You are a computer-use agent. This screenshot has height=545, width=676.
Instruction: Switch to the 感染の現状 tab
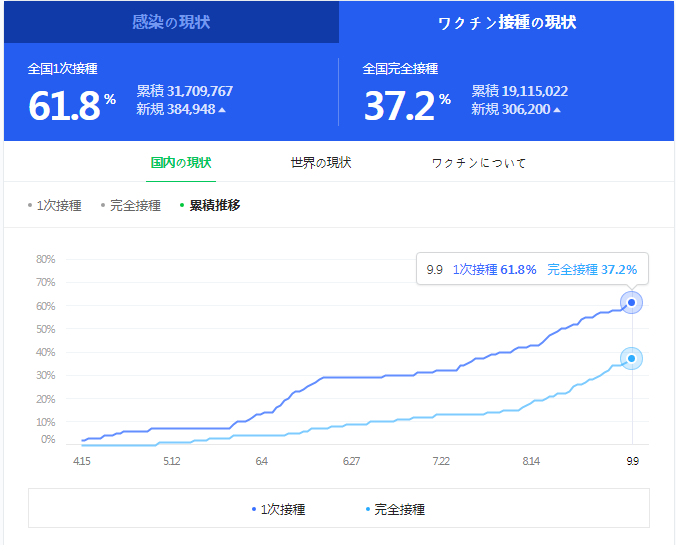pos(171,22)
